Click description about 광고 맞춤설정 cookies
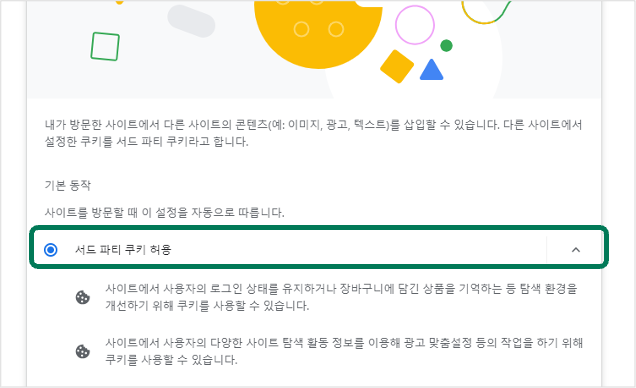636x388 pixels. (x=344, y=351)
